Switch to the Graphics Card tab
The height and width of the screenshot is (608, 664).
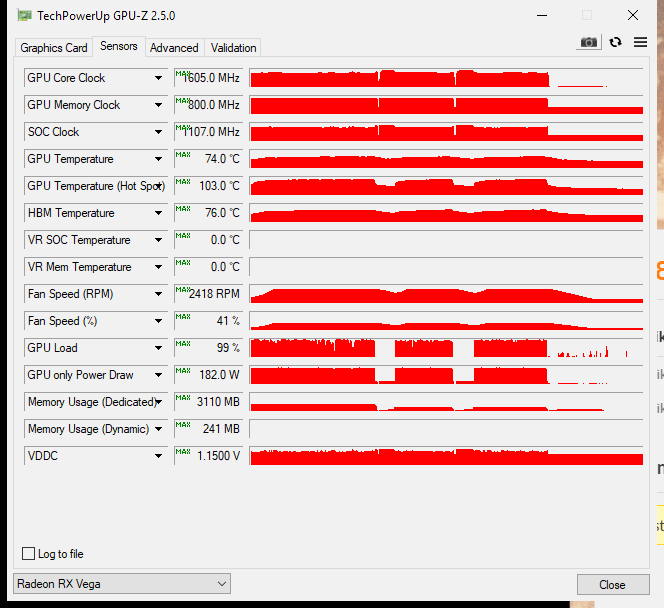coord(54,48)
